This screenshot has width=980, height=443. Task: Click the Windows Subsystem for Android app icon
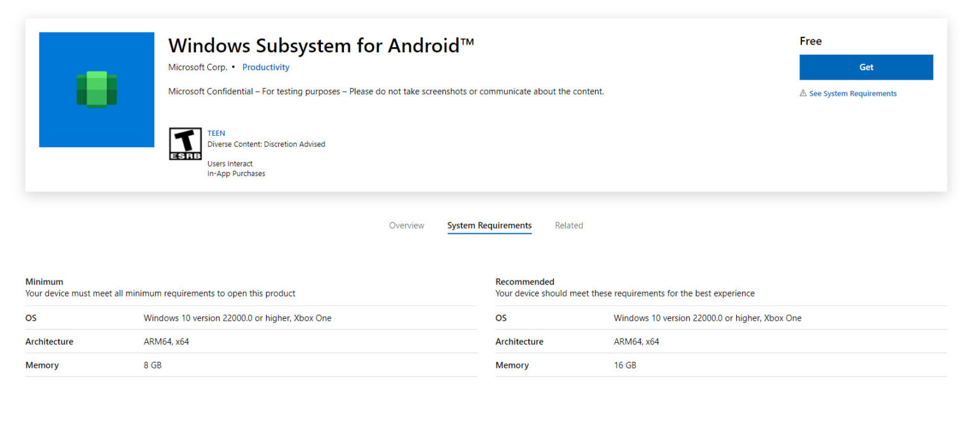pos(96,89)
